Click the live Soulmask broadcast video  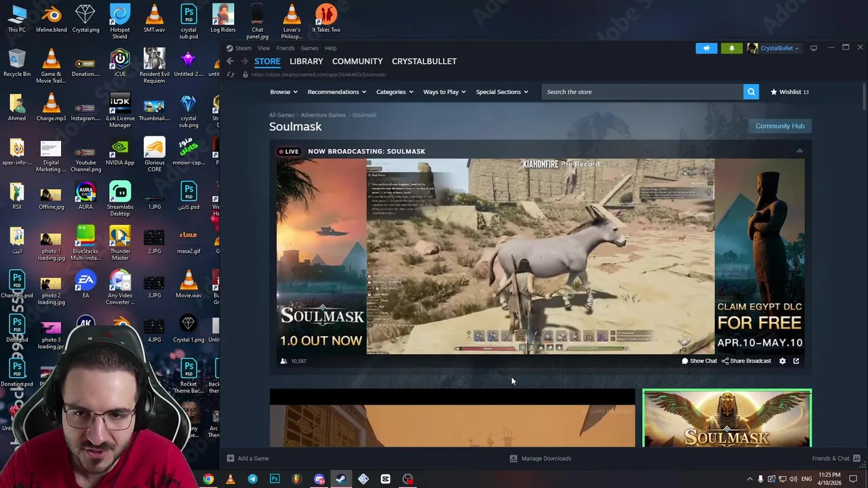click(x=540, y=256)
